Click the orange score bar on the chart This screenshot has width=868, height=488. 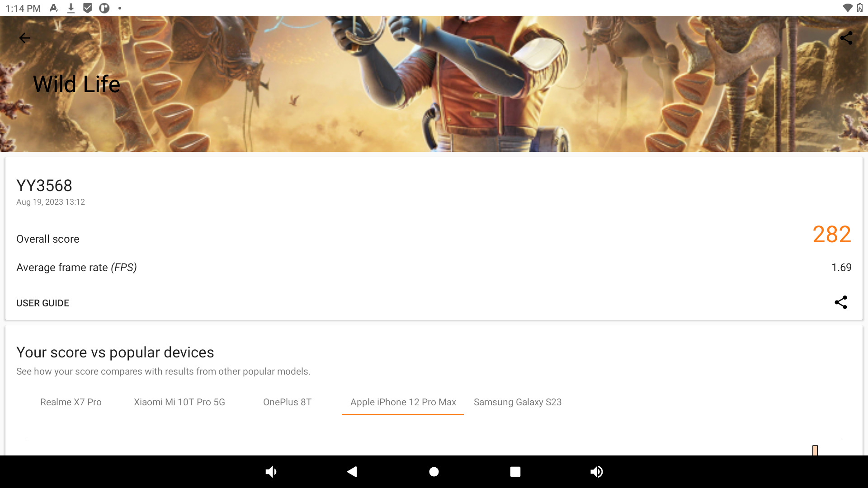coord(815,450)
